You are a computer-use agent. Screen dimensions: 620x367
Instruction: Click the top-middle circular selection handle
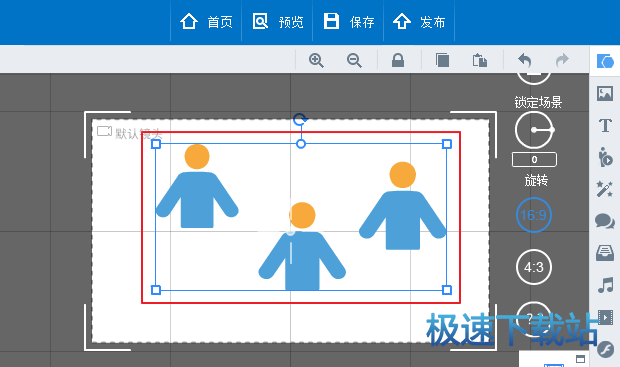pos(301,144)
